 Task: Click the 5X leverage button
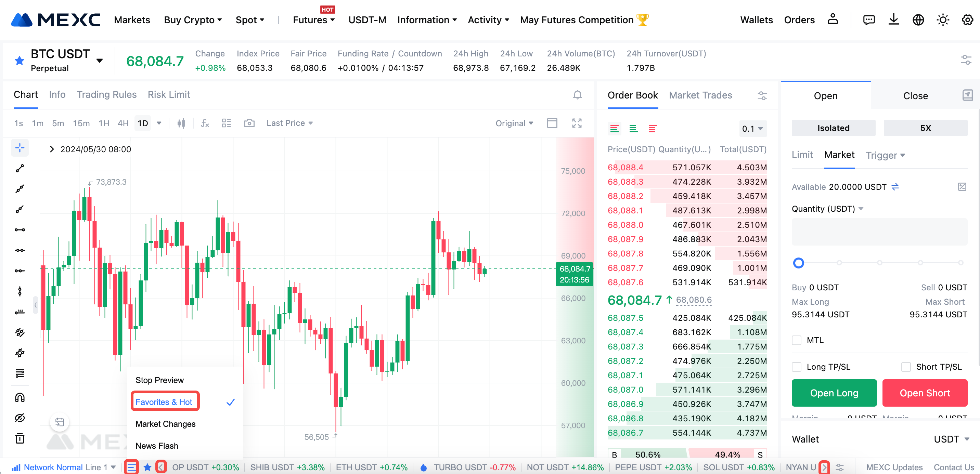[x=925, y=128]
